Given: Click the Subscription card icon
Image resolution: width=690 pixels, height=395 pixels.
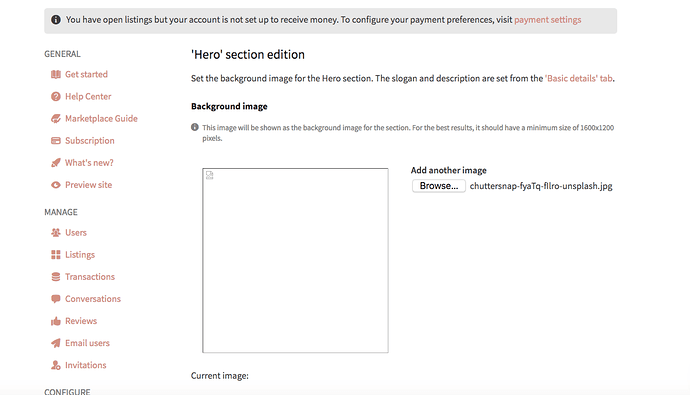Looking at the screenshot, I should coord(55,141).
